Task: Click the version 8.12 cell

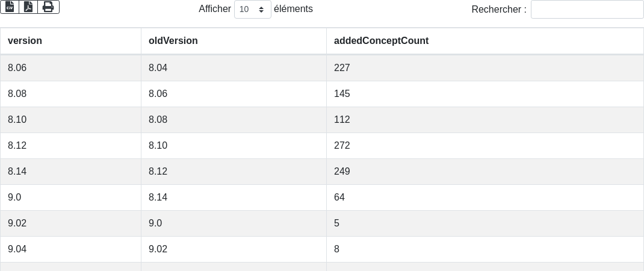Action: 17,146
